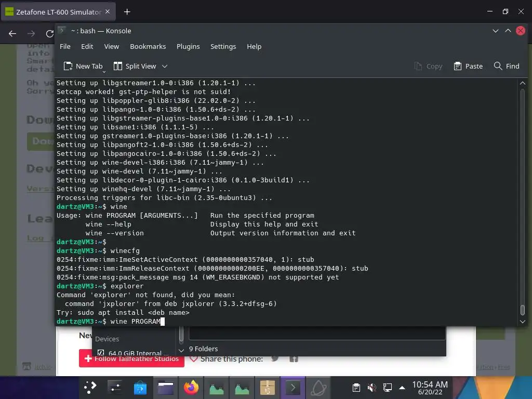Screen dimensions: 532x399
Task: Open the Bookmarks menu
Action: click(148, 46)
